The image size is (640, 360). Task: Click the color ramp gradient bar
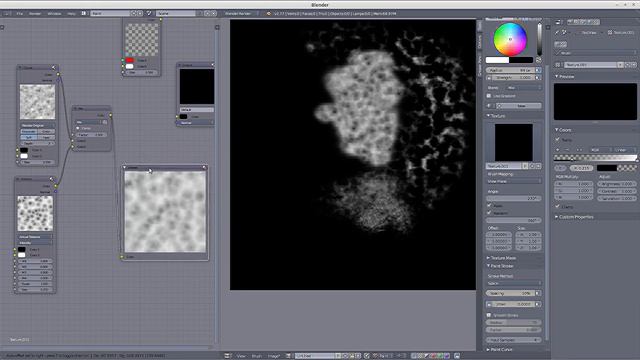596,158
